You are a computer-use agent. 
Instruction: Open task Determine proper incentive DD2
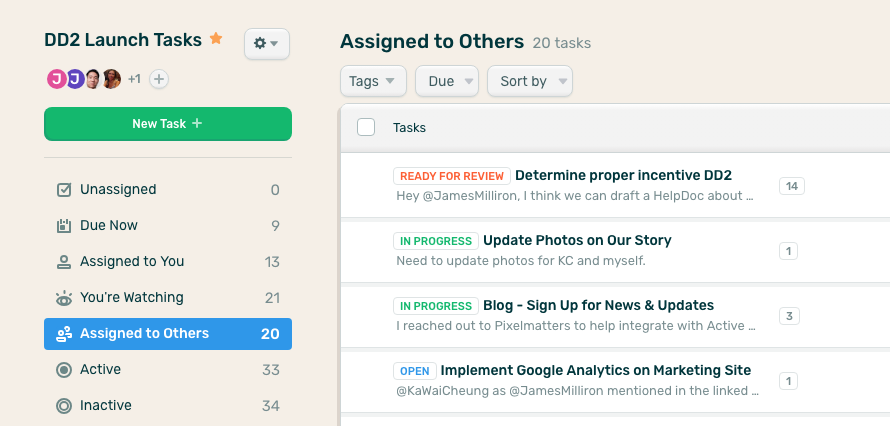point(623,175)
